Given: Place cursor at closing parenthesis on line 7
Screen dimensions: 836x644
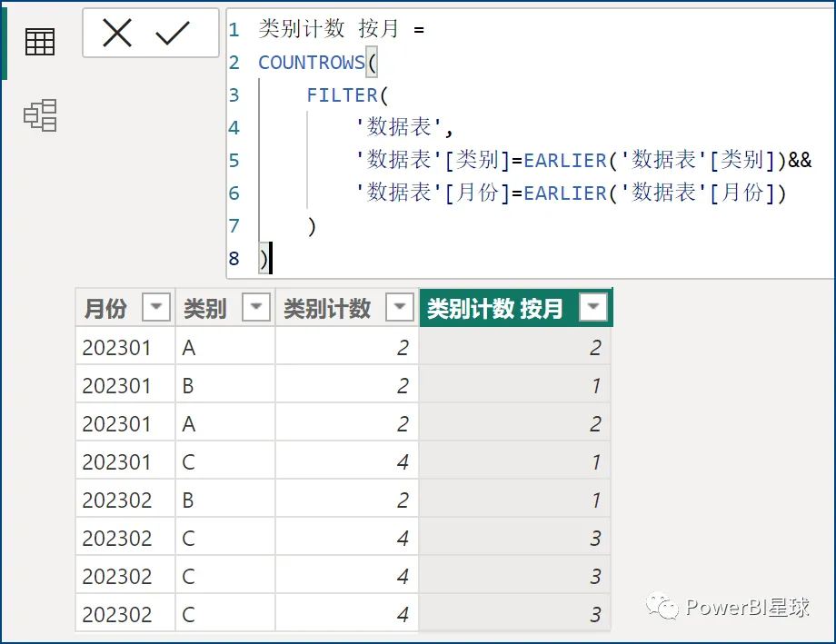Looking at the screenshot, I should tap(312, 226).
